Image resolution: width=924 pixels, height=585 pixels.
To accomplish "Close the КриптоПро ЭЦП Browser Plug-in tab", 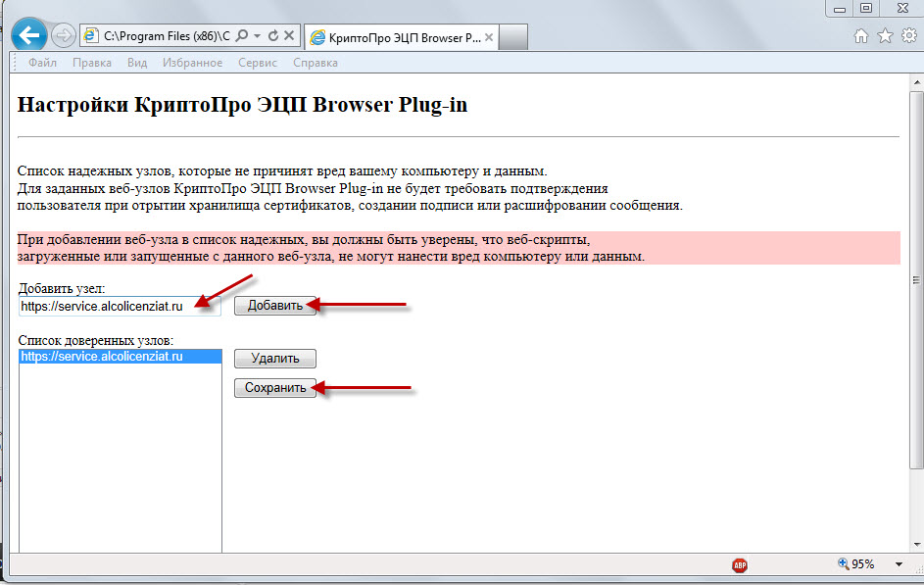I will click(x=490, y=37).
